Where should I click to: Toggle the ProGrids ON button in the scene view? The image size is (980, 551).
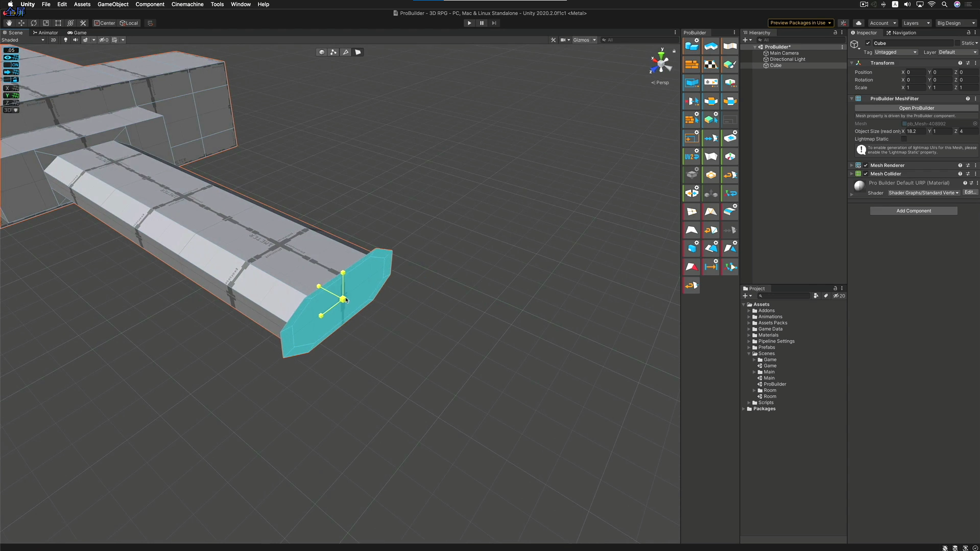point(16,65)
